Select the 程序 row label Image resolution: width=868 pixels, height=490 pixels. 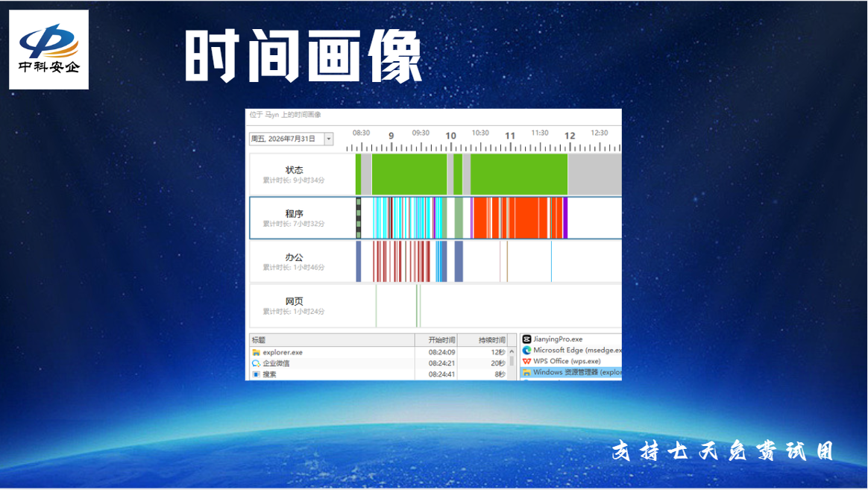294,214
